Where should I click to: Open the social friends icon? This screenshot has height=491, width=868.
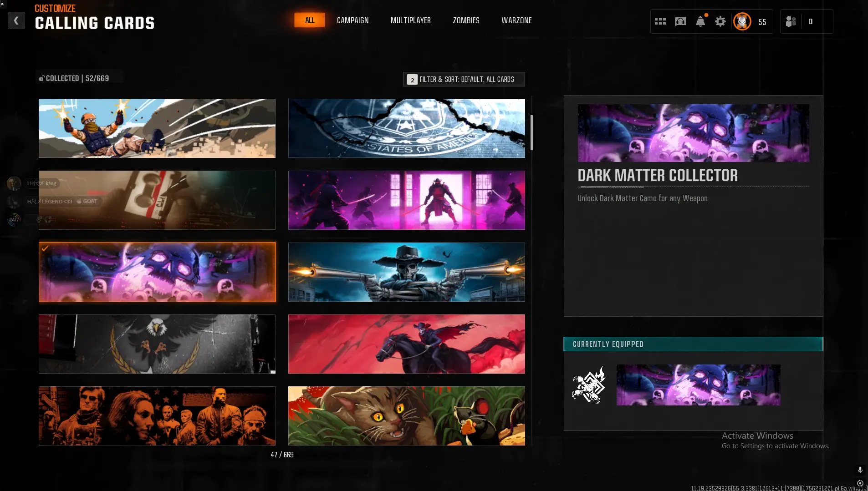tap(791, 21)
